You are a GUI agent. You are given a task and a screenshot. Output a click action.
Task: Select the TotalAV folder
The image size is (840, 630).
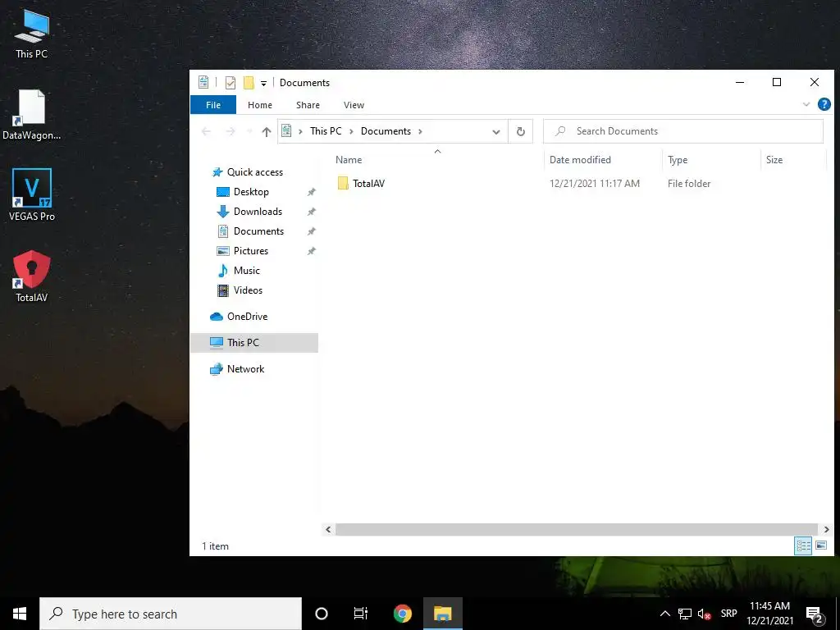tap(362, 183)
